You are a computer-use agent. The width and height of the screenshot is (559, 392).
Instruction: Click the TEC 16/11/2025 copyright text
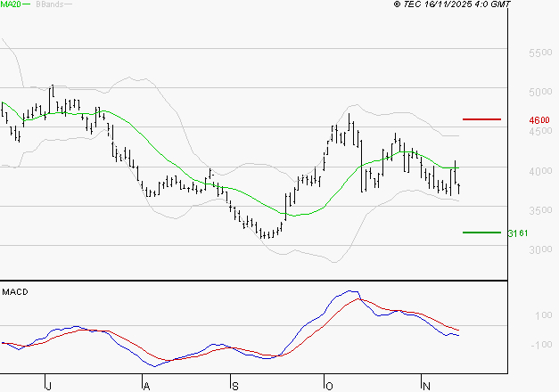452,4
